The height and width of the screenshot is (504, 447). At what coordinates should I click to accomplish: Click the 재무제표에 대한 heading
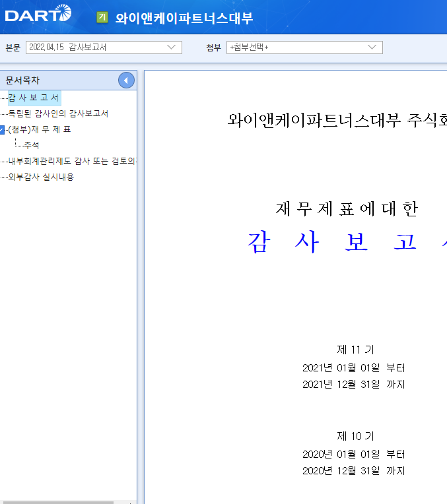(x=347, y=209)
